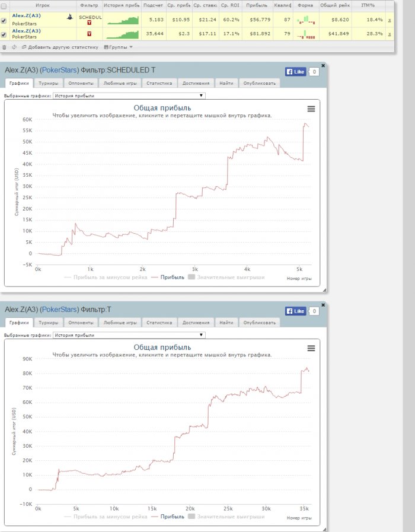
Task: Open profit history thumbnail in second row
Action: (123, 34)
